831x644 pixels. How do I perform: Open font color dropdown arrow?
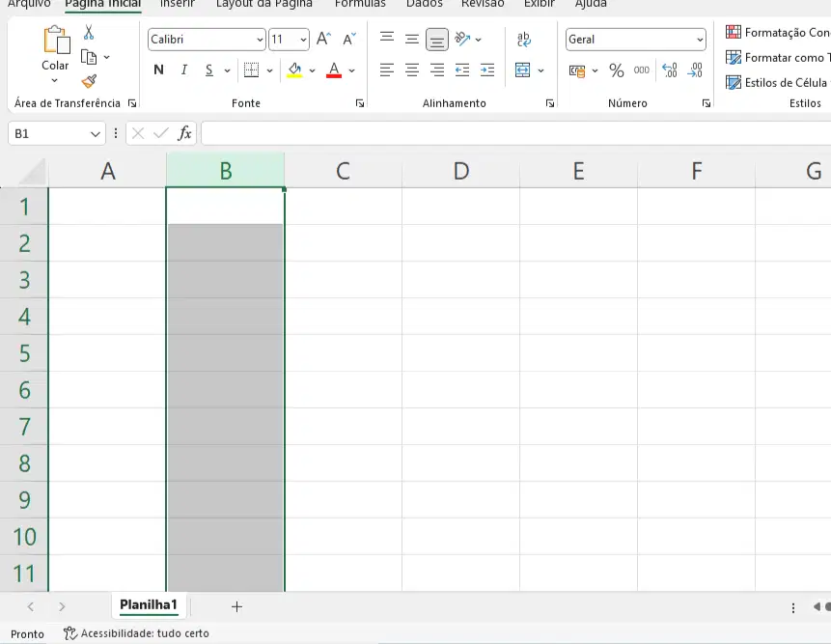pos(351,70)
